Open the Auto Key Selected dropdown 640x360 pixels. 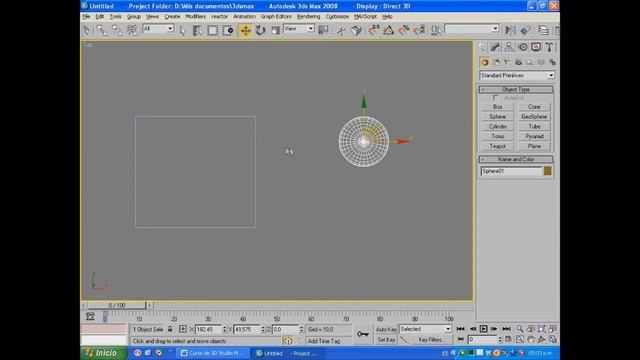[x=425, y=329]
